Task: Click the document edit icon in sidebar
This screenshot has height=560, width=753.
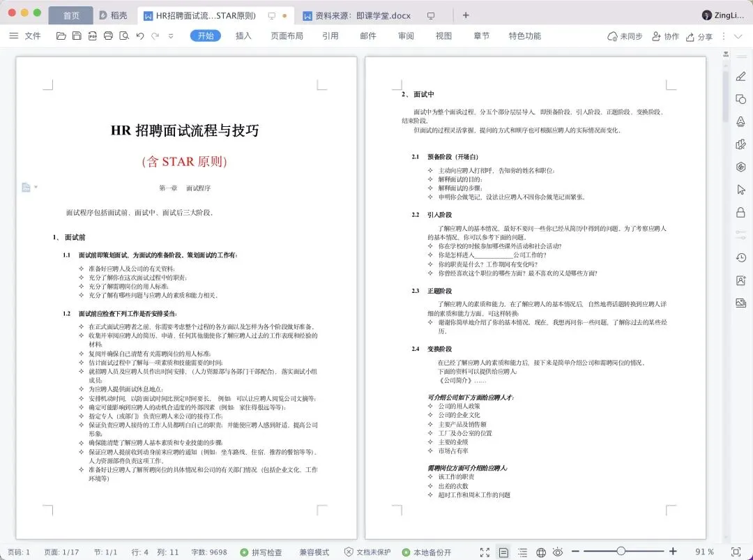Action: (x=741, y=144)
